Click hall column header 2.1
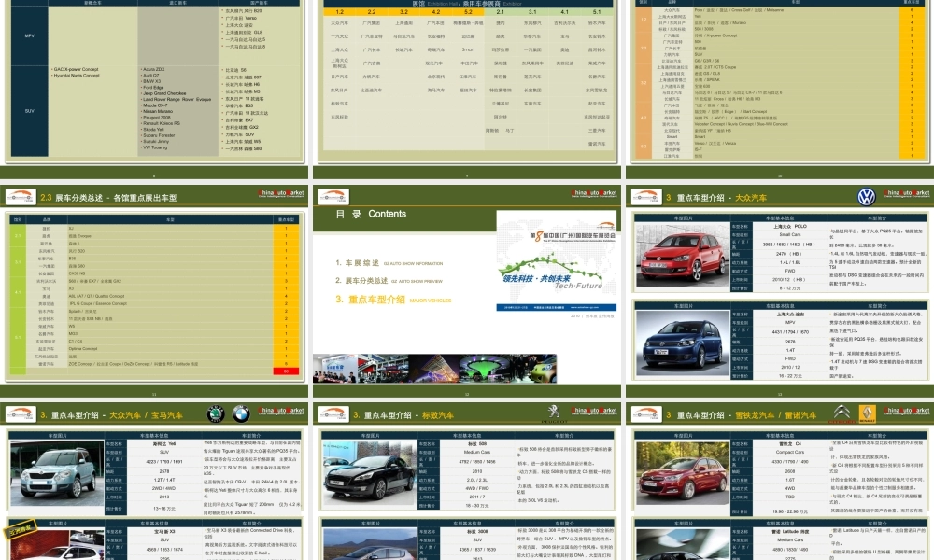This screenshot has width=934, height=560. tap(501, 12)
